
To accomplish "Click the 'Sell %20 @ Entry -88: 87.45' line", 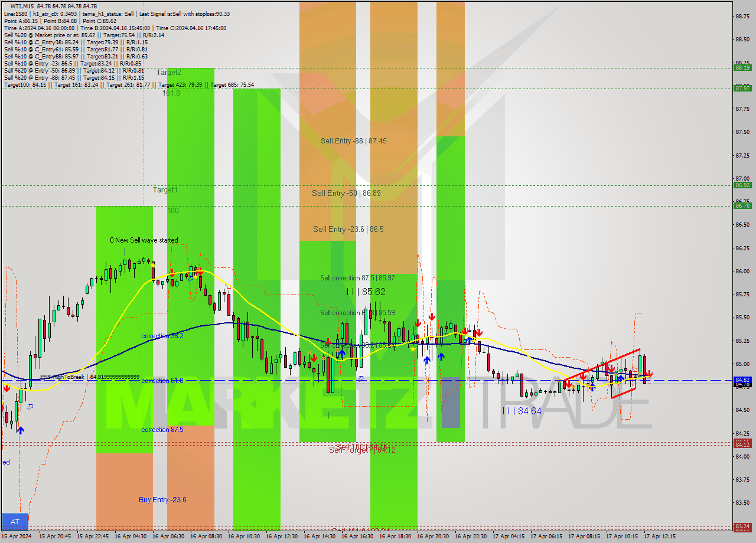I will tap(74, 77).
